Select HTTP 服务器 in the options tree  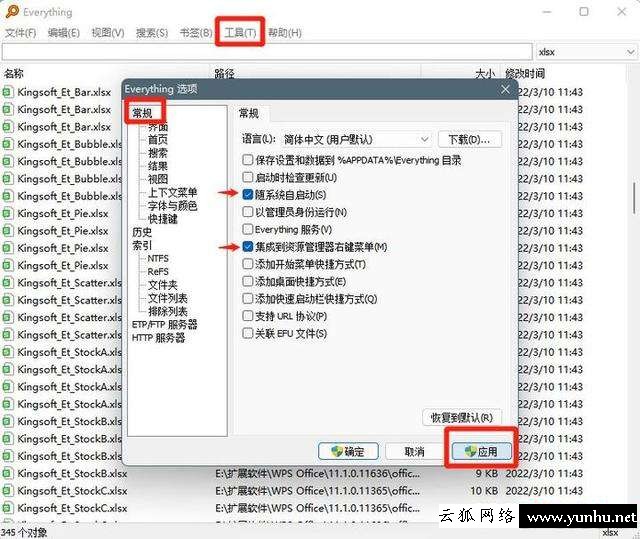[158, 337]
